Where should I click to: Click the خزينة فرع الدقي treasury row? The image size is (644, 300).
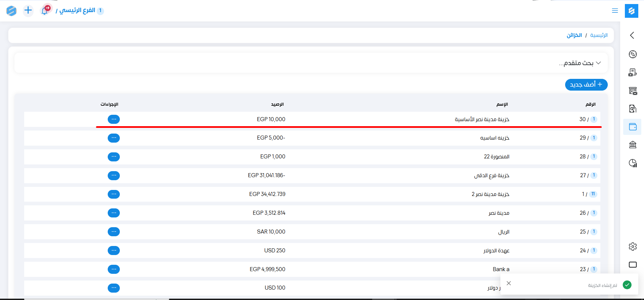(x=491, y=176)
